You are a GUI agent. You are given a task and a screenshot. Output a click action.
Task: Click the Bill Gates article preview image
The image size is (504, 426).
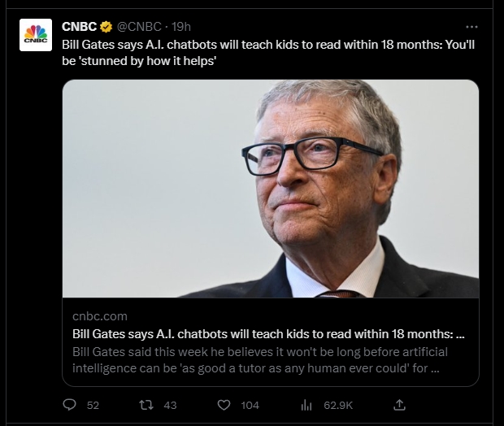(x=271, y=188)
